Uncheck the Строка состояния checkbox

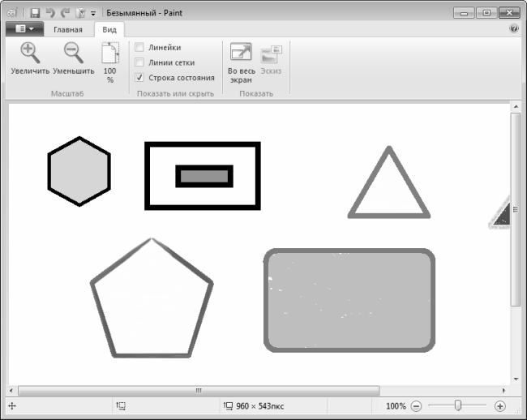tap(139, 78)
